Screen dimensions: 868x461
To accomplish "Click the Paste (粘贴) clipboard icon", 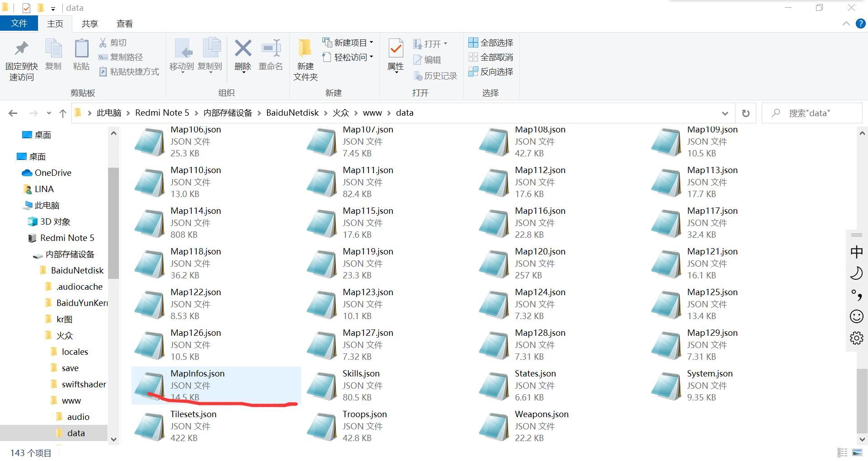I will (x=81, y=49).
